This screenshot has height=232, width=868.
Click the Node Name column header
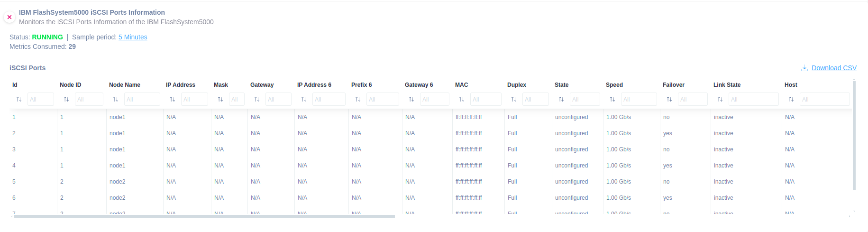coord(125,85)
